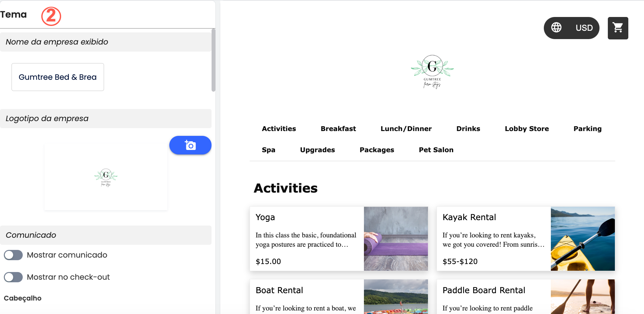
Task: Click the Cabeçalho label
Action: pyautogui.click(x=22, y=298)
